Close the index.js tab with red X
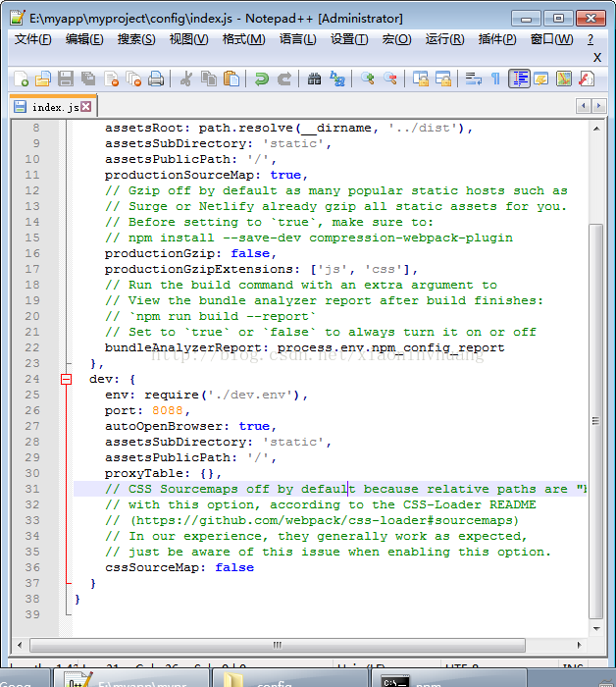This screenshot has height=687, width=616. click(x=86, y=106)
